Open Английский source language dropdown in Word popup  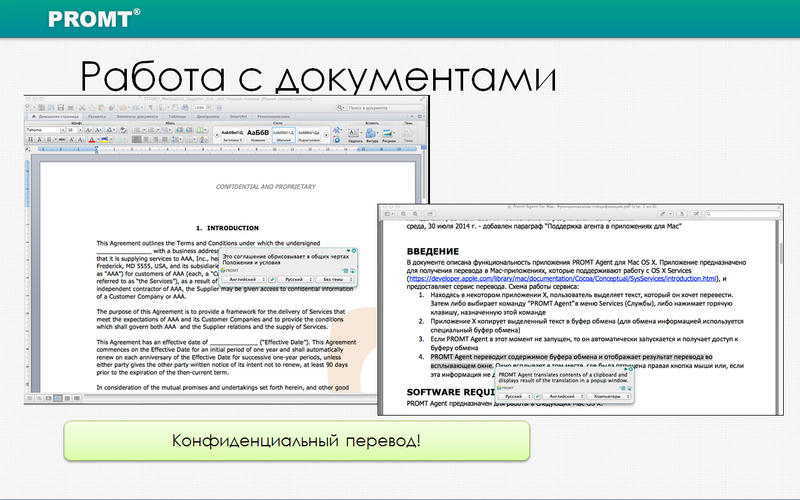coord(244,279)
